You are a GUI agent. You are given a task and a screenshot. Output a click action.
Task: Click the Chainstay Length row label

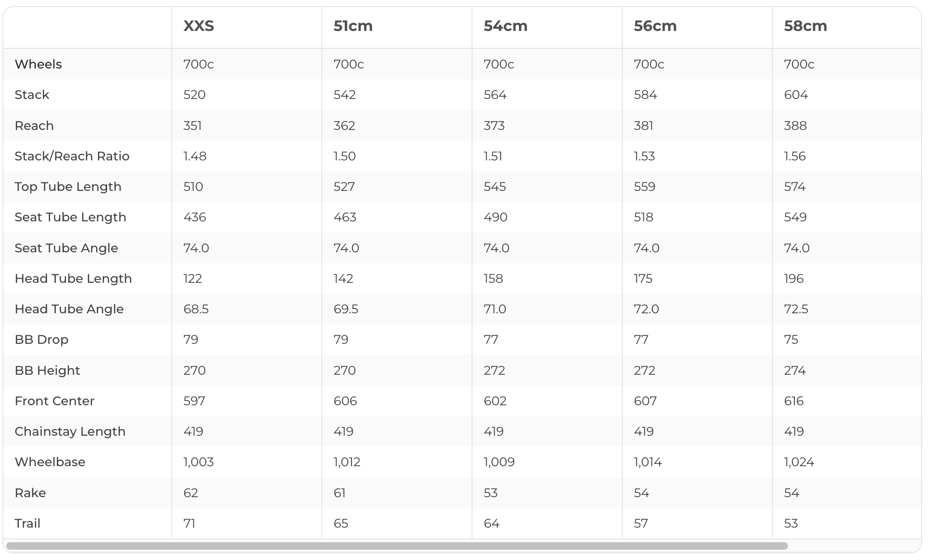tap(70, 431)
